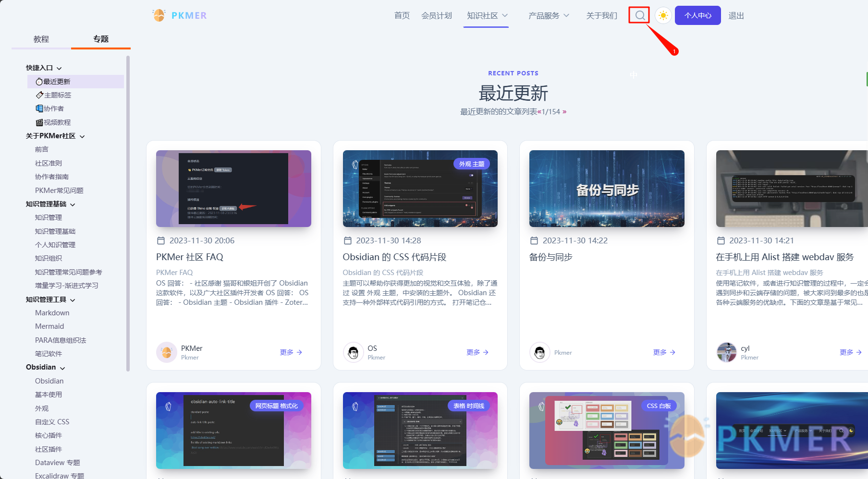This screenshot has width=868, height=479.
Task: Open 更多 link on Alist webdav card
Action: pyautogui.click(x=851, y=352)
